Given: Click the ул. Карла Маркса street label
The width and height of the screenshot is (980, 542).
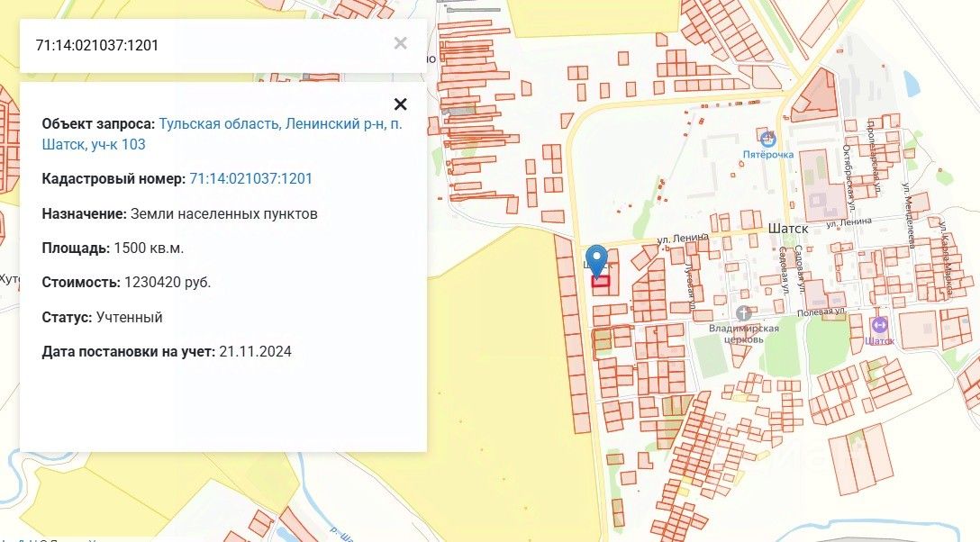Looking at the screenshot, I should coord(946,256).
